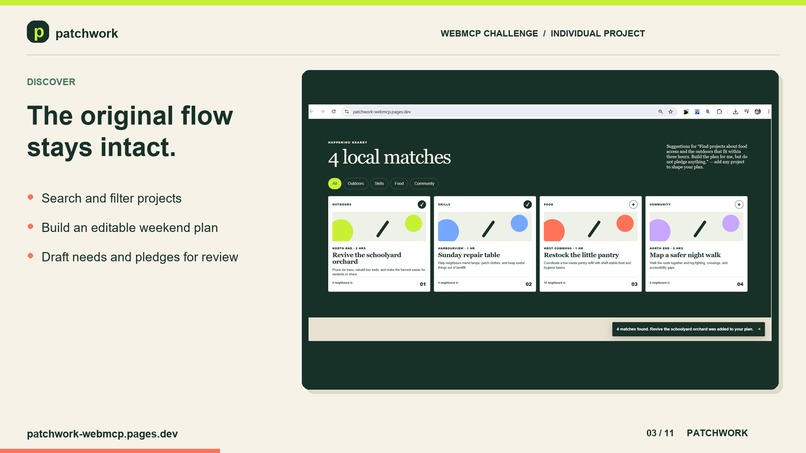This screenshot has height=453, width=806.
Task: Uncheck the 'Sunday repair table' card toggle
Action: tap(527, 204)
